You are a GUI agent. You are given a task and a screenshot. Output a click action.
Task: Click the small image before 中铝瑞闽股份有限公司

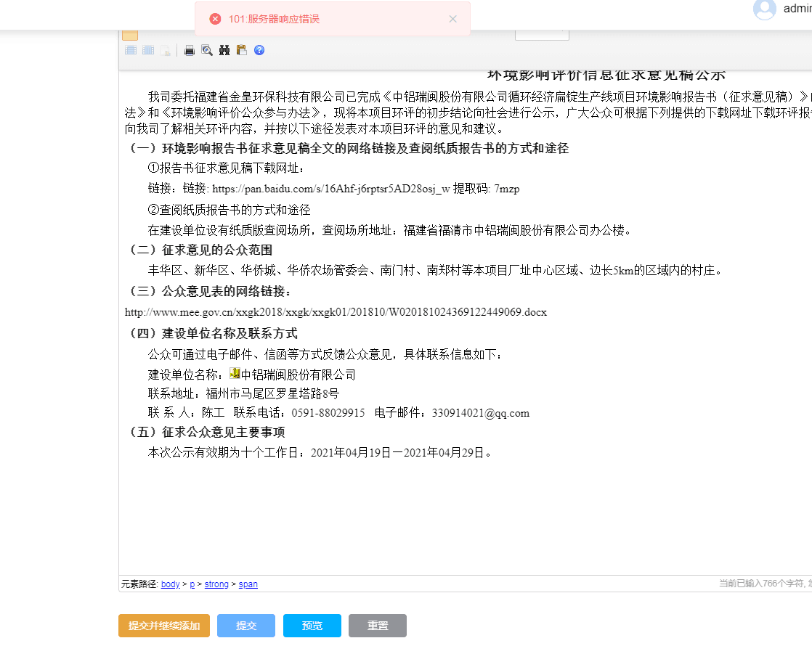click(235, 373)
